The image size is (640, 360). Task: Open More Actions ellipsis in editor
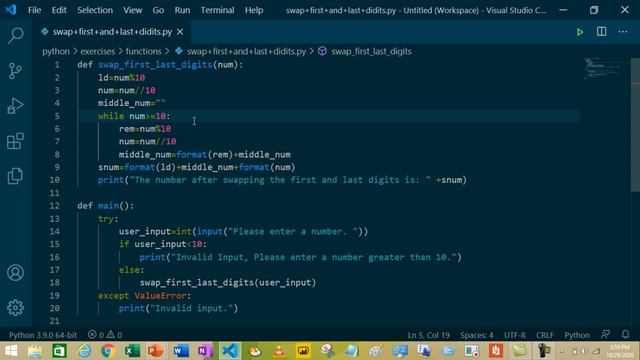(x=622, y=31)
